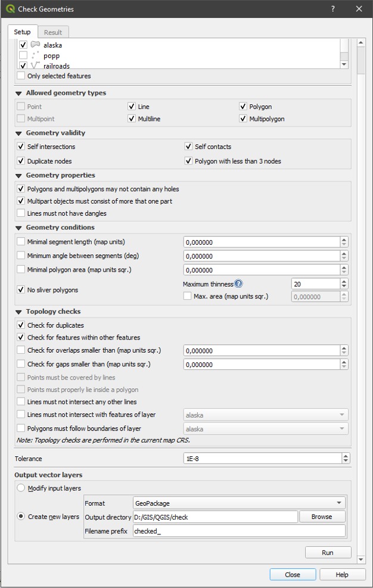
Task: Enable Lines must not have dangles
Action: click(21, 213)
